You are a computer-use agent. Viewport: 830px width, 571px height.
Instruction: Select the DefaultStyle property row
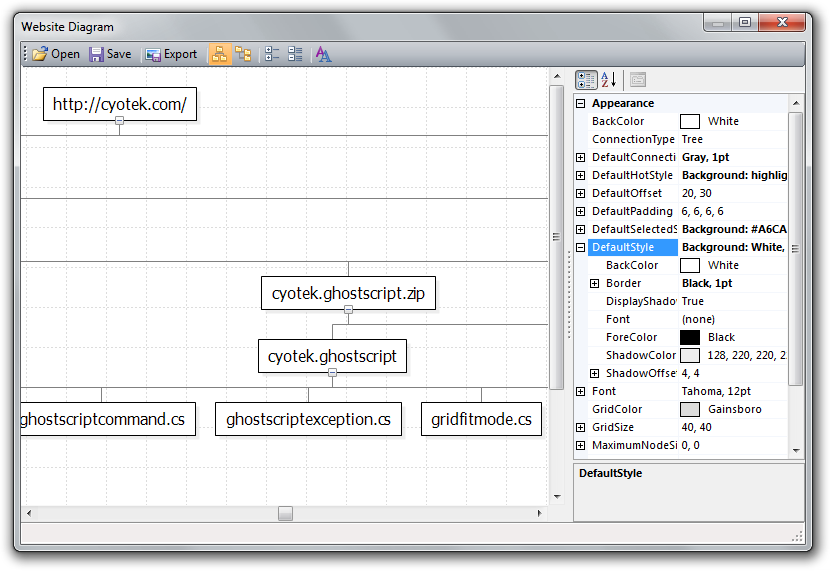687,247
